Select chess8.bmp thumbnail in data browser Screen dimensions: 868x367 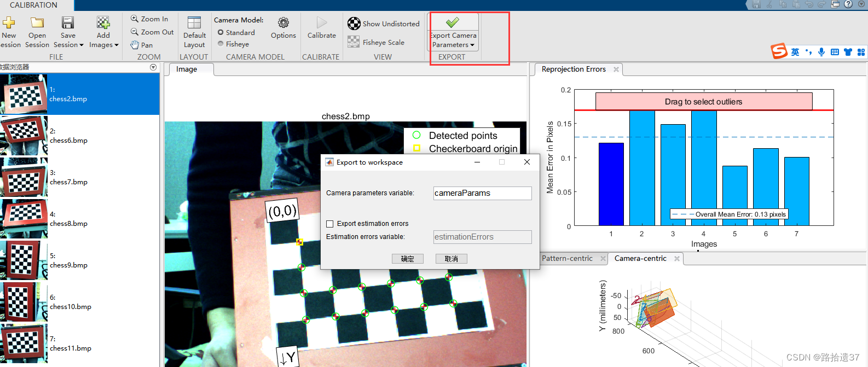pos(24,219)
